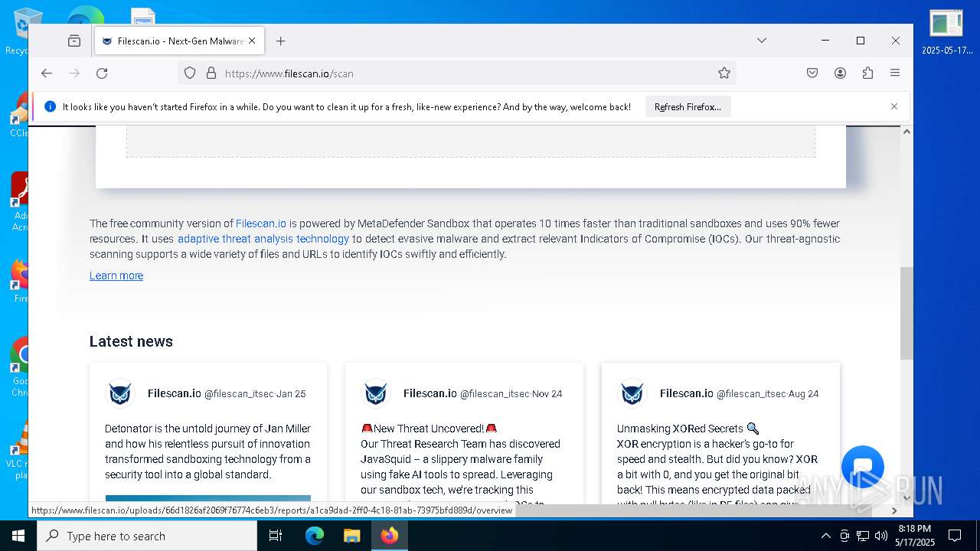Viewport: 980px width, 551px height.
Task: Open the volume tray icon
Action: (881, 536)
